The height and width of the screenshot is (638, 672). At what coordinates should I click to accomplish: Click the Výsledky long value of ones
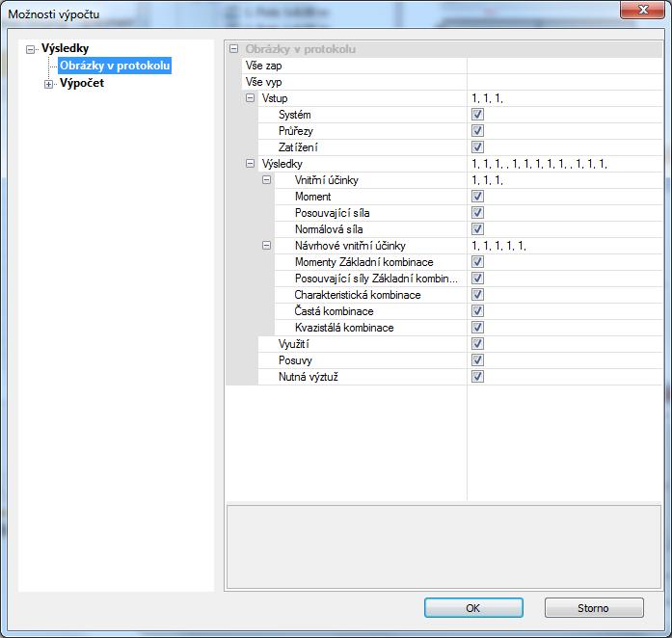point(539,164)
